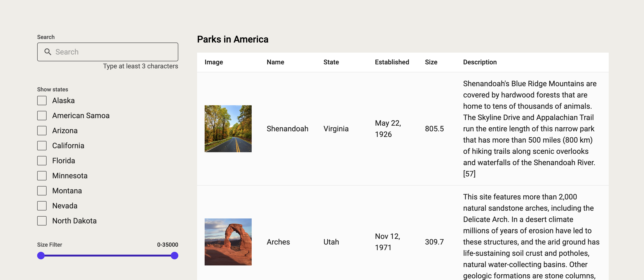Tick the Arizona checkbox
The width and height of the screenshot is (644, 280).
[42, 130]
